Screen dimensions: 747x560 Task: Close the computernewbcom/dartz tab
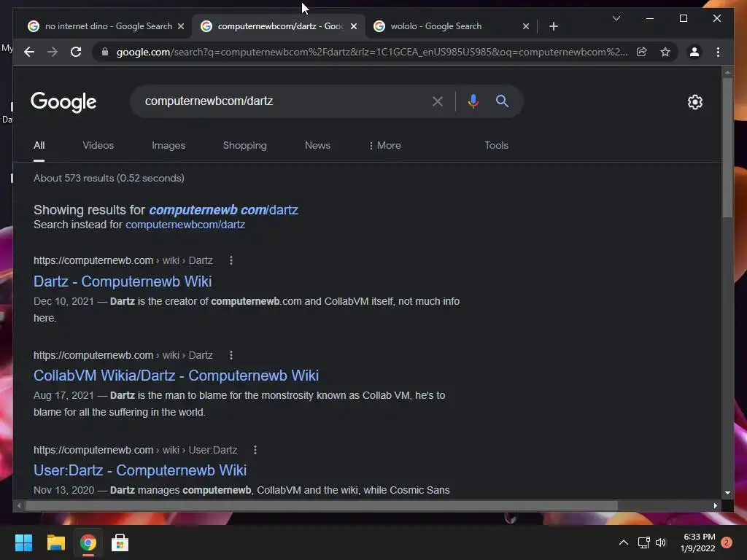354,26
